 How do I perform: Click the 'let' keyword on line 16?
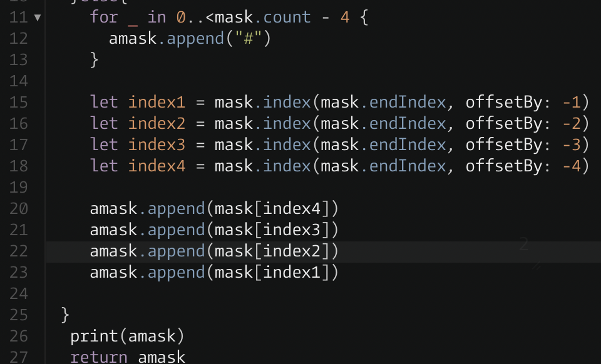coord(104,124)
